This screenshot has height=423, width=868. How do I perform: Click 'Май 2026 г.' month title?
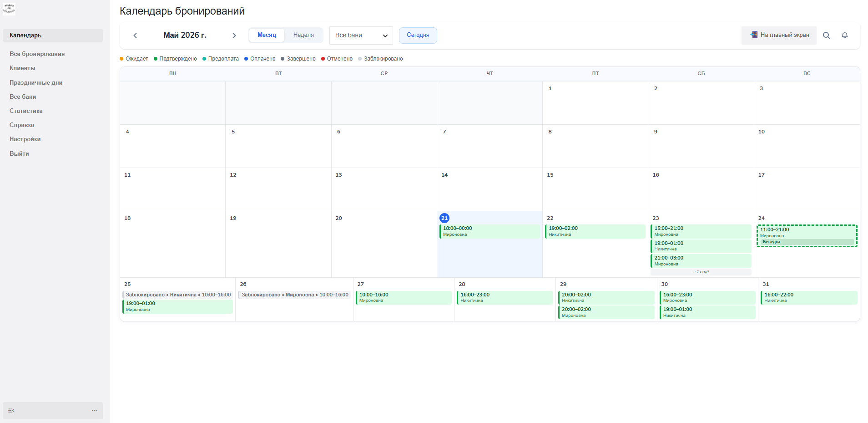point(185,35)
